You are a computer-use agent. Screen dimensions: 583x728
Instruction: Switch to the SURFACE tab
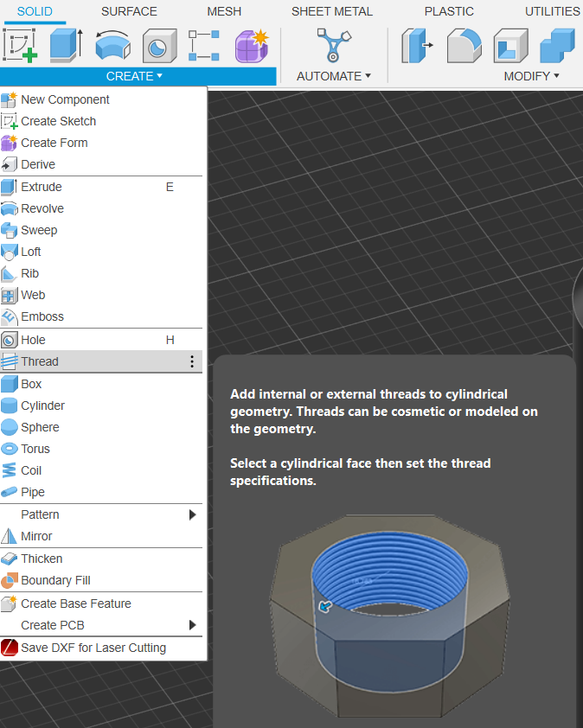click(x=129, y=11)
